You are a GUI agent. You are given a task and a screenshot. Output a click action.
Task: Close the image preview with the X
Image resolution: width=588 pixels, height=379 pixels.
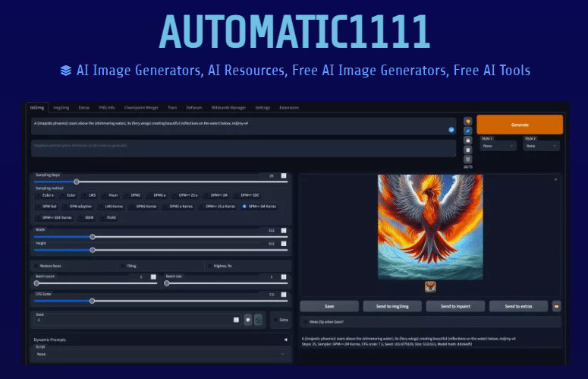(555, 179)
